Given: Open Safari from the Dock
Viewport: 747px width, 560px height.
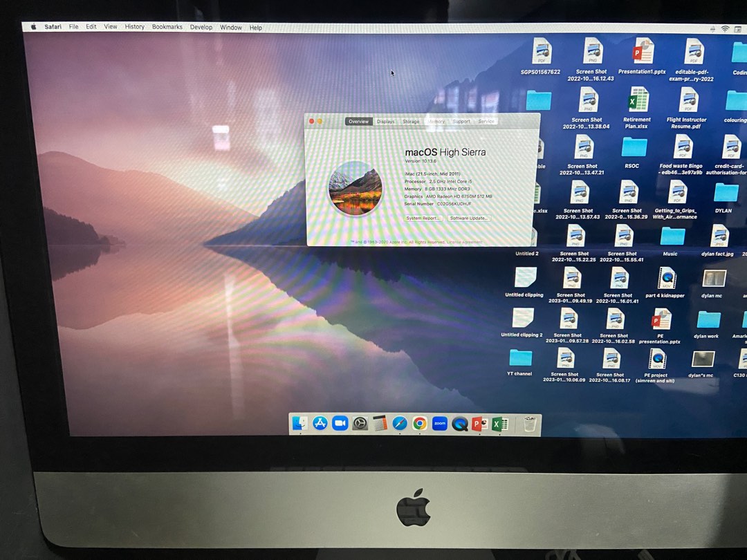Looking at the screenshot, I should (x=398, y=422).
